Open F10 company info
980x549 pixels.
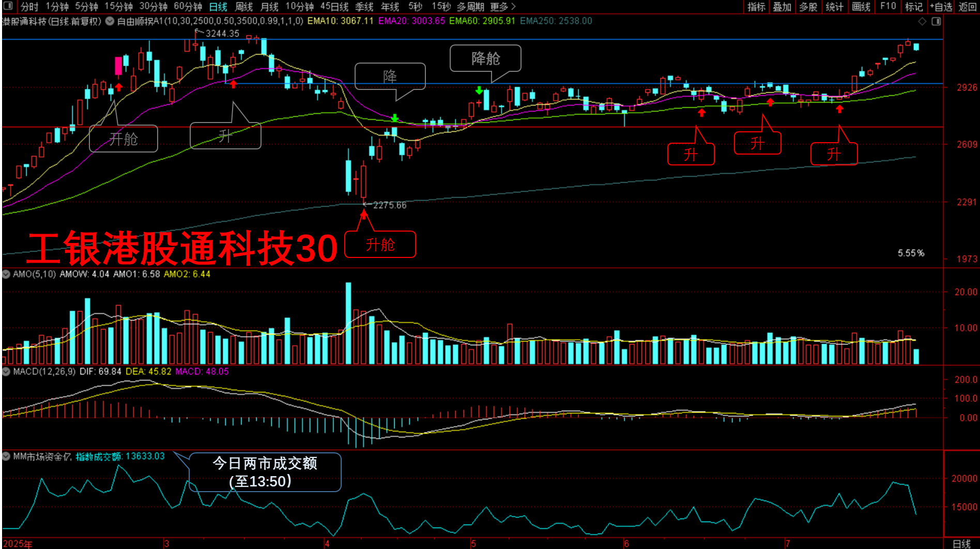pyautogui.click(x=888, y=6)
